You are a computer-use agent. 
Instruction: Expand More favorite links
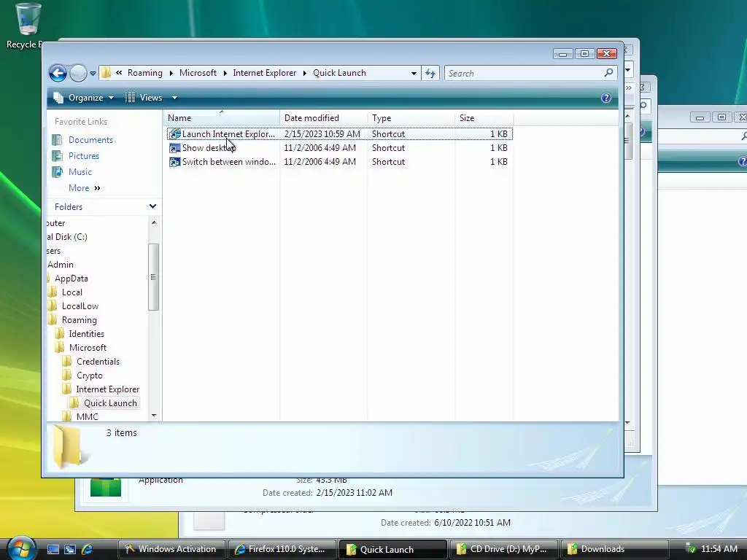pyautogui.click(x=85, y=188)
